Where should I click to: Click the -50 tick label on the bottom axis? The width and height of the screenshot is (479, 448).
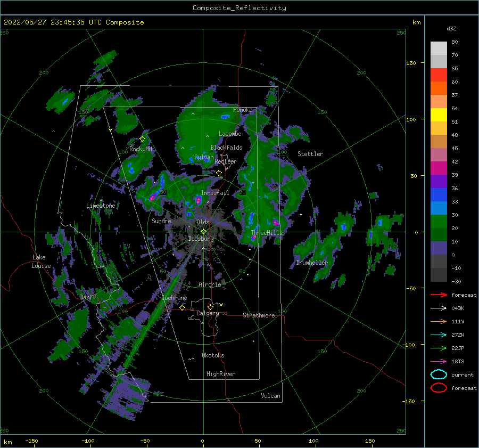[145, 441]
